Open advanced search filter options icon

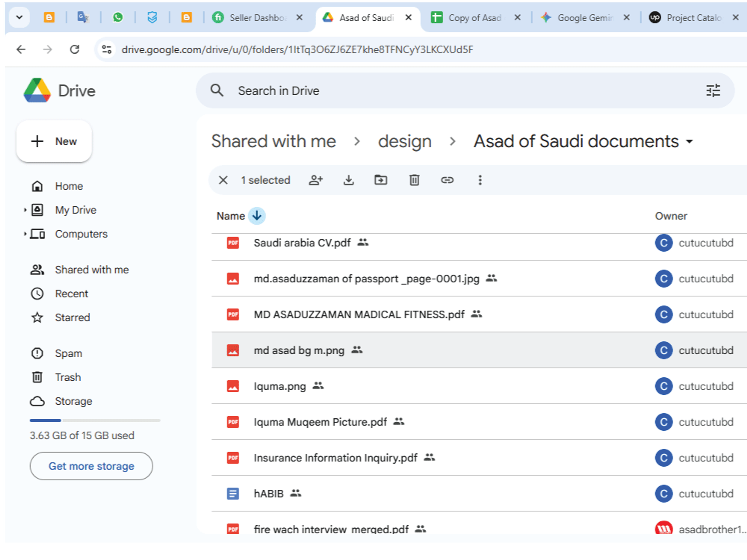(x=713, y=90)
